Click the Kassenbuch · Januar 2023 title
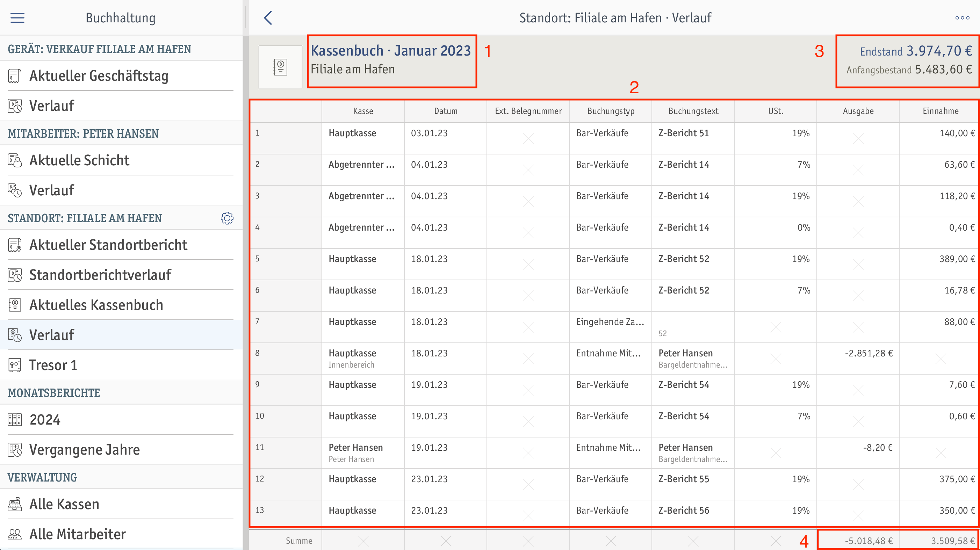 [x=391, y=51]
